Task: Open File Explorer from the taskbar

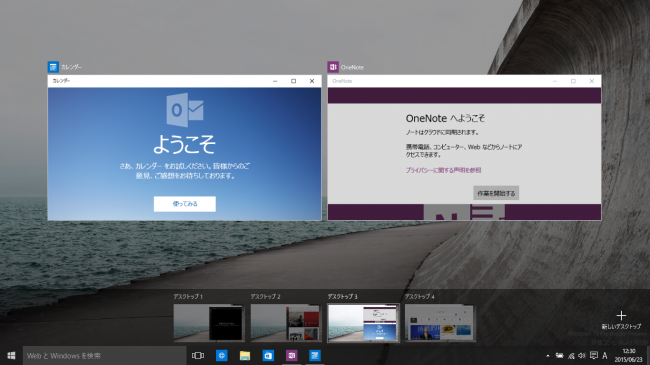Action: point(245,355)
